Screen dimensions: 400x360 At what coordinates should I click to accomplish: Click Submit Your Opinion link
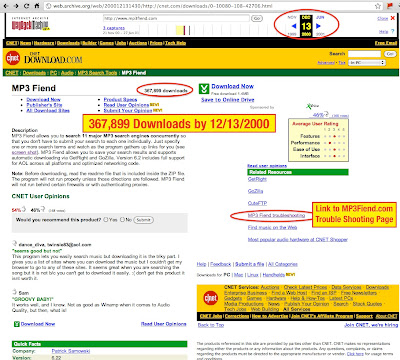pyautogui.click(x=128, y=110)
